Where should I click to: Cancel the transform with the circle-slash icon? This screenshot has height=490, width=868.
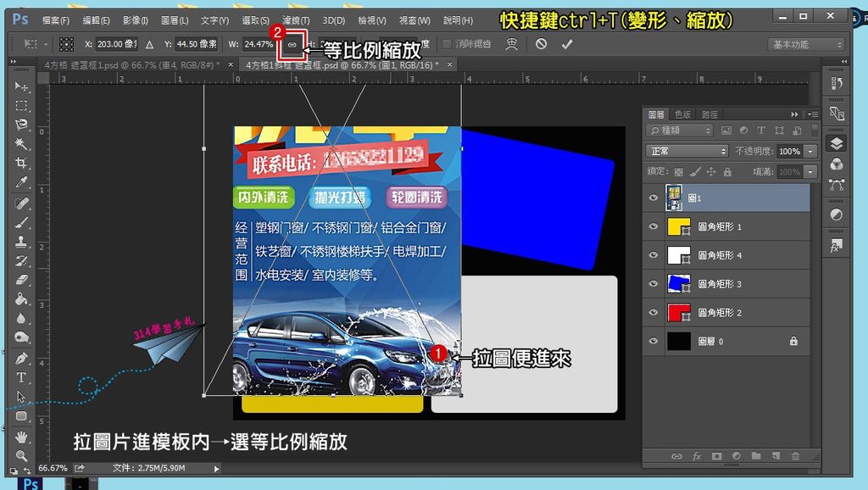[542, 44]
